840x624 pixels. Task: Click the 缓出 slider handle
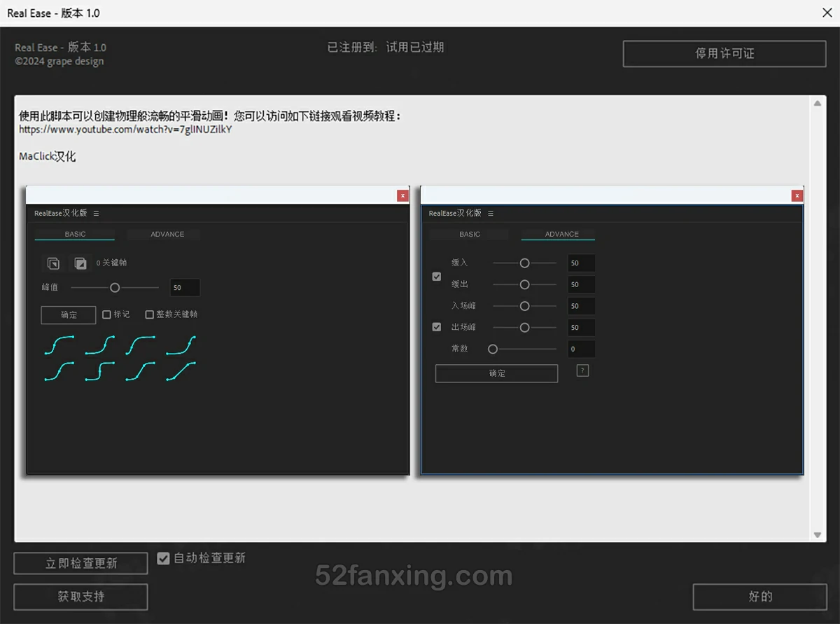coord(524,284)
